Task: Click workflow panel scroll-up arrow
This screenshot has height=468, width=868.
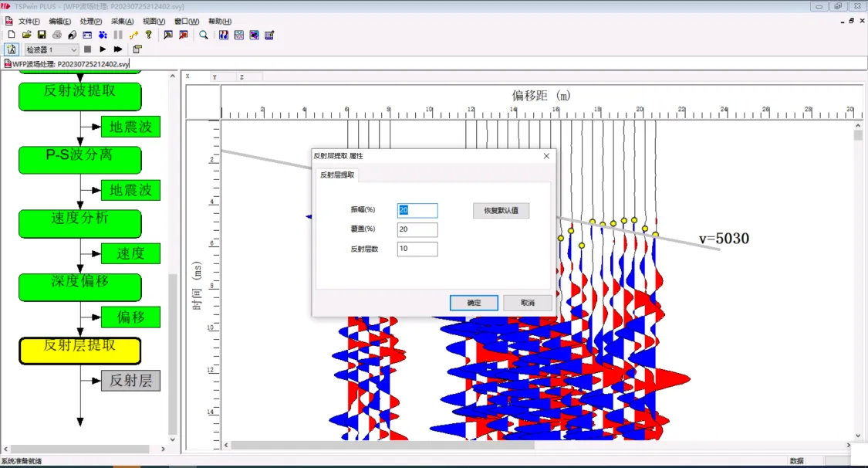Action: pyautogui.click(x=173, y=76)
